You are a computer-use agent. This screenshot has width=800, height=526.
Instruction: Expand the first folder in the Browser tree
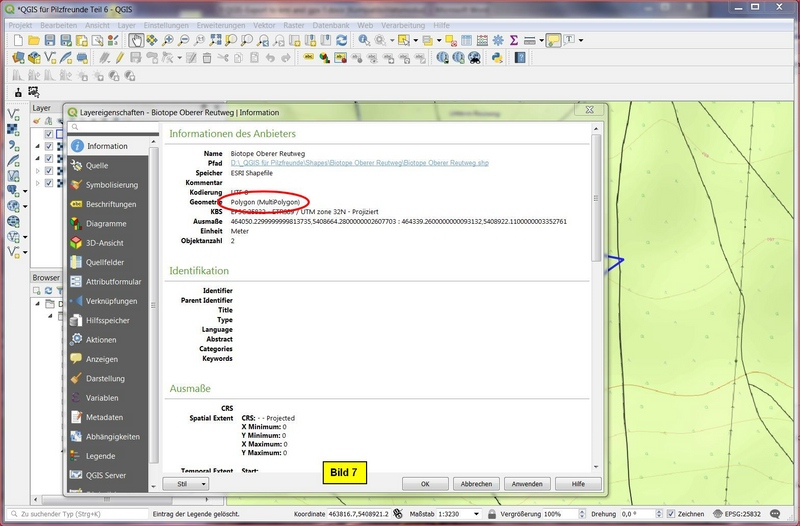point(37,304)
